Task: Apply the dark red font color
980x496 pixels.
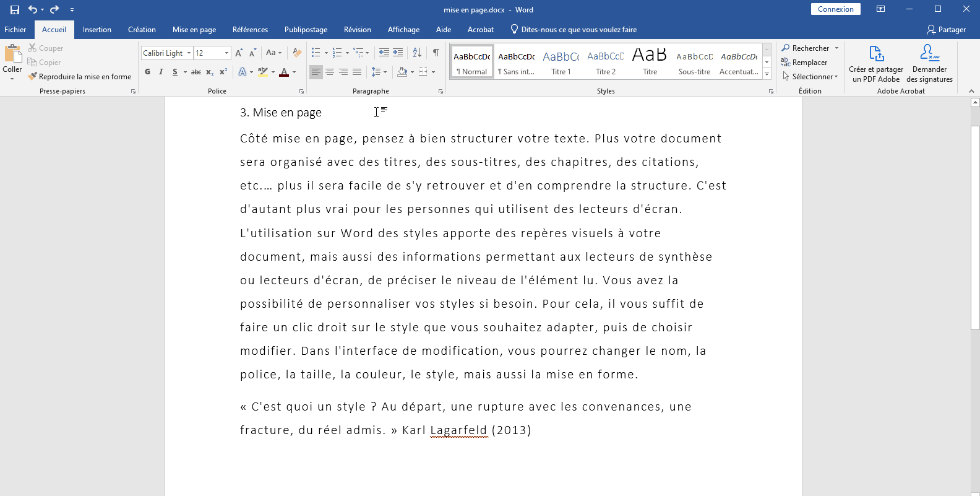Action: click(x=284, y=72)
